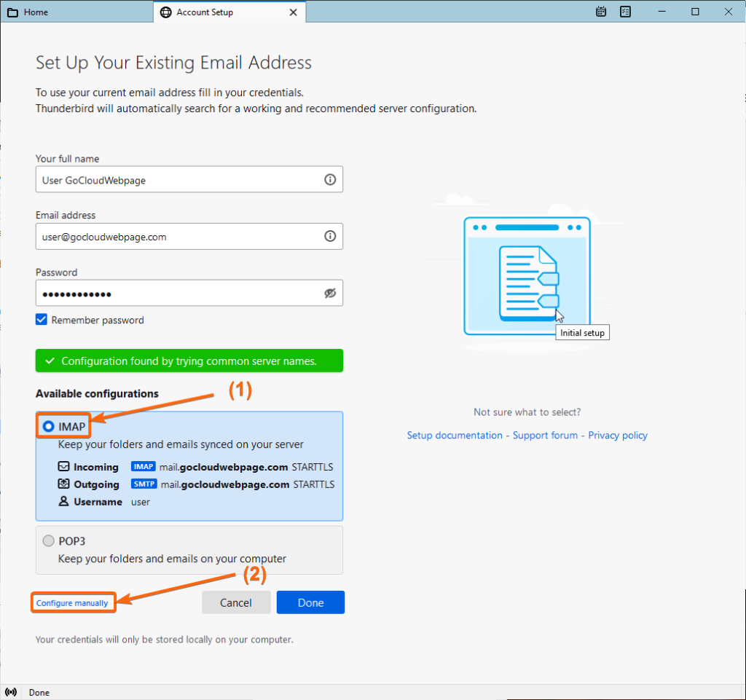
Task: Open the Configure manually link
Action: 73,602
